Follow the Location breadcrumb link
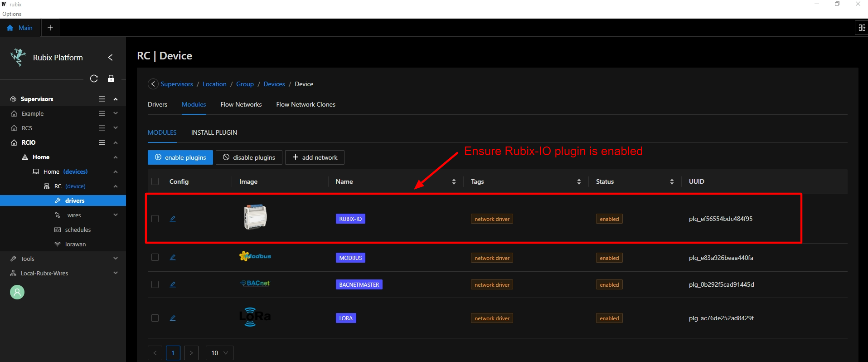The image size is (868, 362). tap(214, 84)
